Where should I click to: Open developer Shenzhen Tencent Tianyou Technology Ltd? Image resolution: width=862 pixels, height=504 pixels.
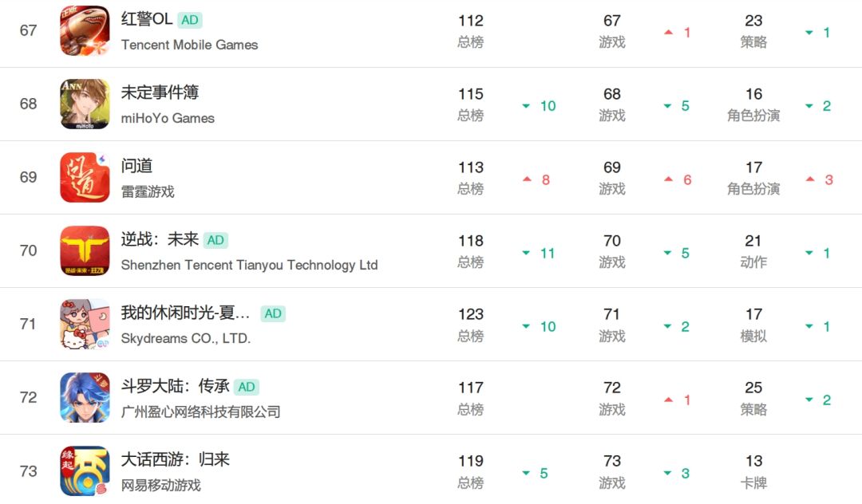tap(249, 266)
